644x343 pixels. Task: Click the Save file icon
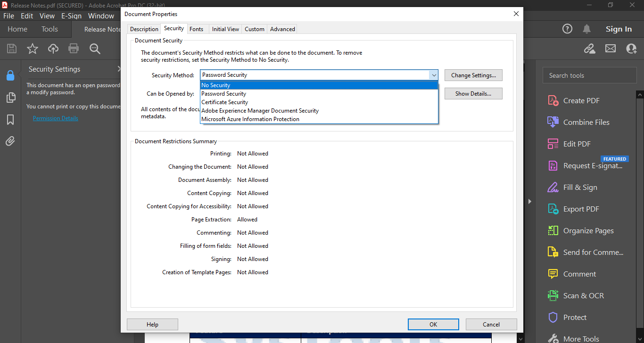[12, 49]
